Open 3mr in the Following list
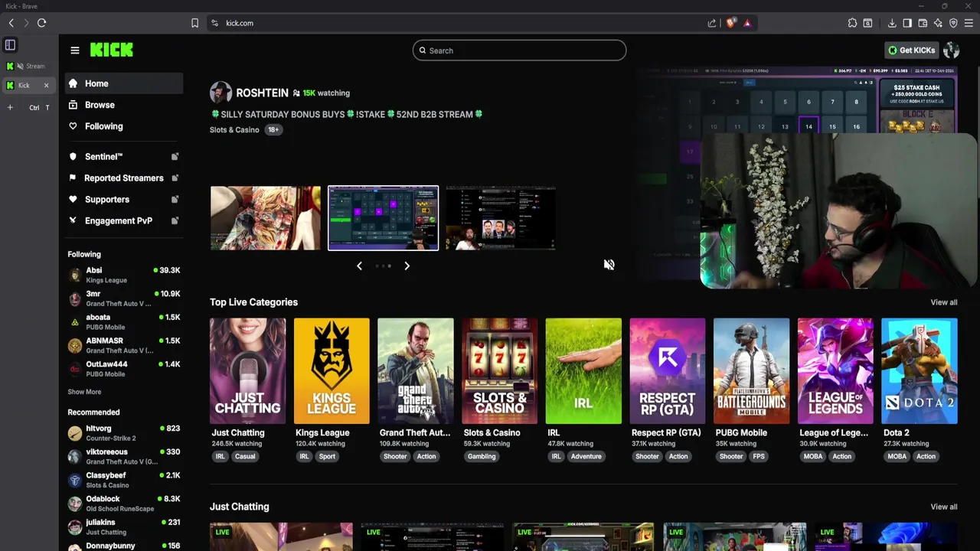The height and width of the screenshot is (551, 980). pyautogui.click(x=124, y=298)
